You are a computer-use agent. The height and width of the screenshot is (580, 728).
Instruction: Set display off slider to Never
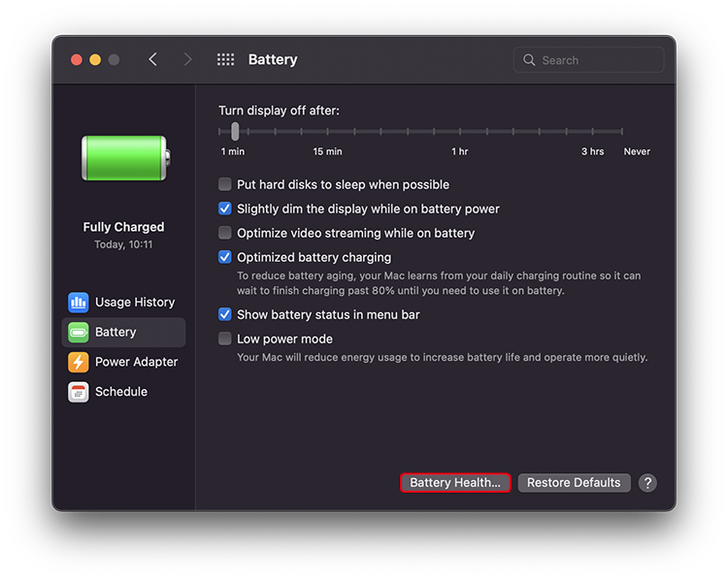(x=621, y=131)
